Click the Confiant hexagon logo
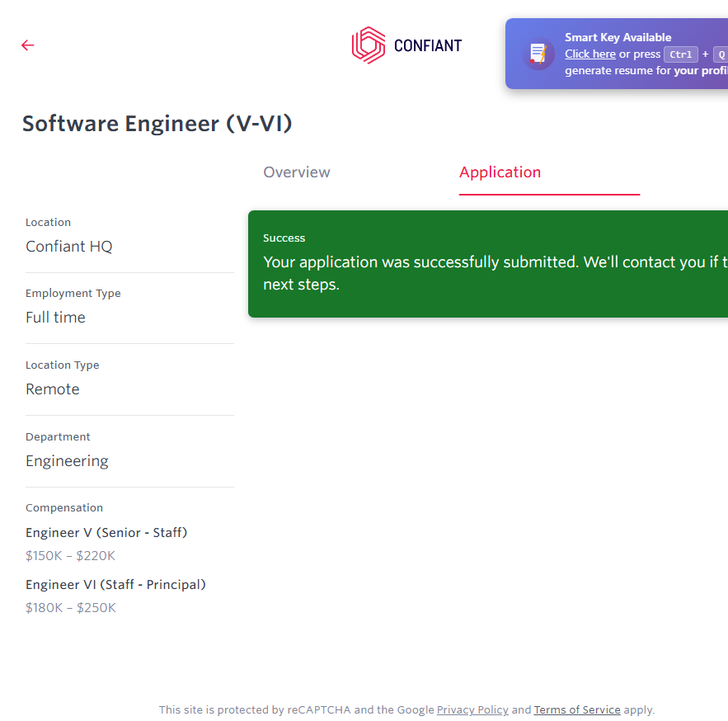This screenshot has height=721, width=728. [x=369, y=45]
